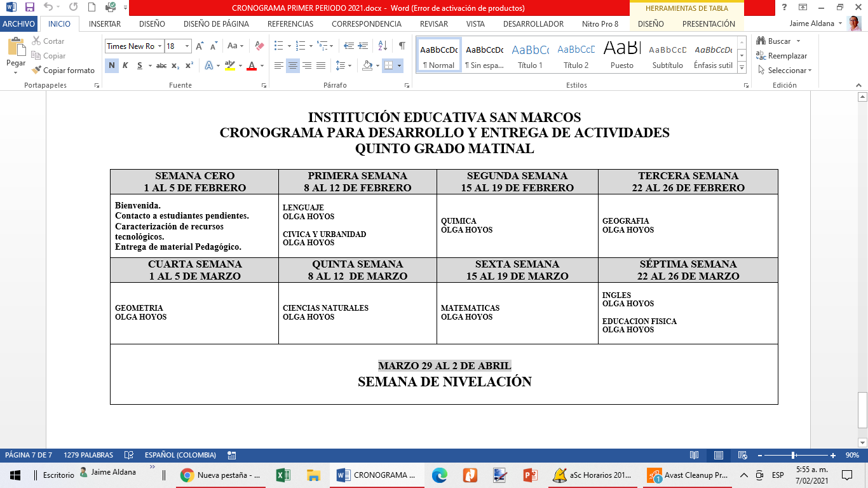The height and width of the screenshot is (488, 868).
Task: Apply the Título 1 style
Action: pyautogui.click(x=531, y=56)
